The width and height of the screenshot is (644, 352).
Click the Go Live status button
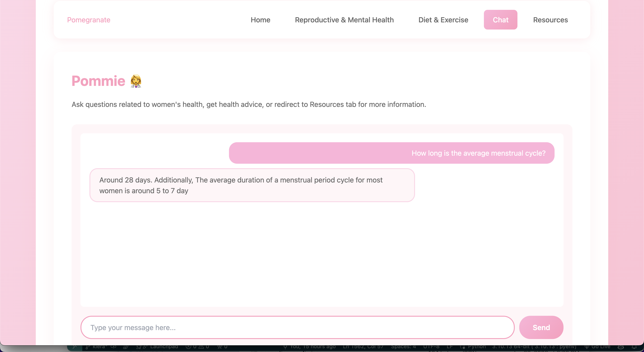tap(597, 347)
